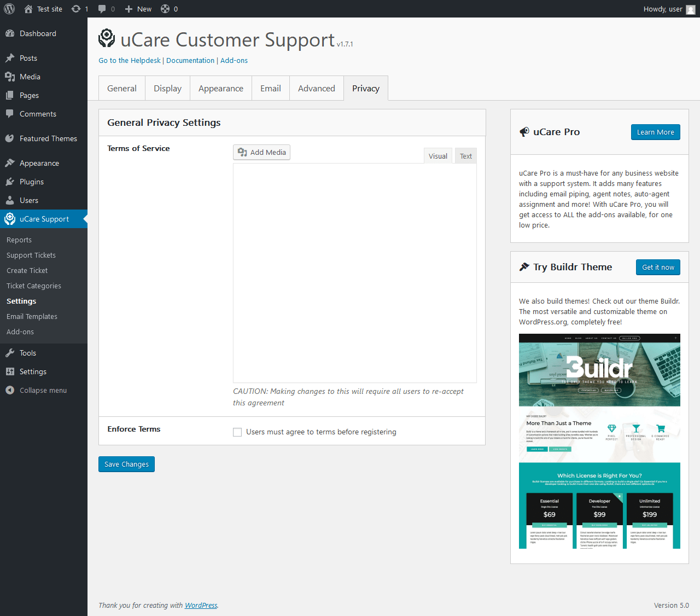The height and width of the screenshot is (616, 700).
Task: Open the updates circular arrows icon
Action: coord(76,9)
